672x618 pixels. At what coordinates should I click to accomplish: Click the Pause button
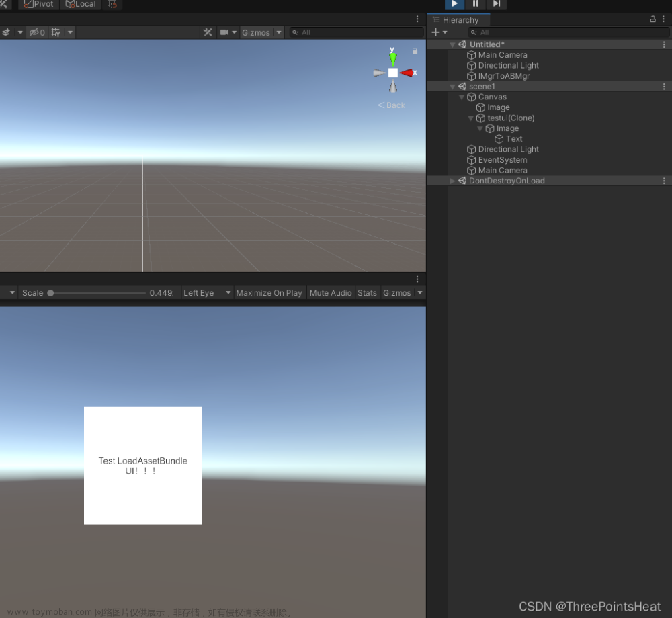click(475, 4)
